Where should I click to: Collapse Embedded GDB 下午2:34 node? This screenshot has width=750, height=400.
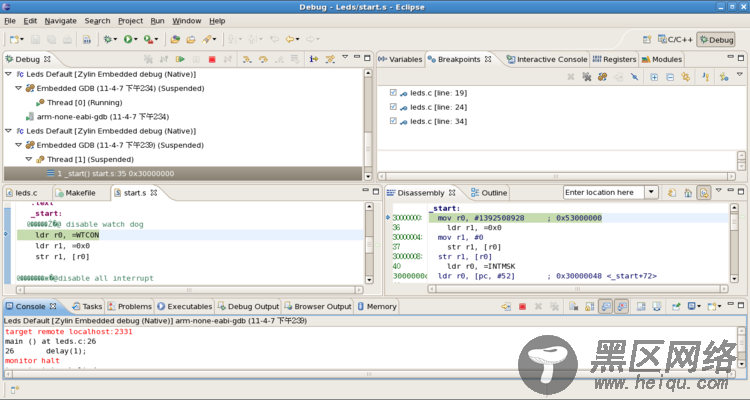click(18, 88)
